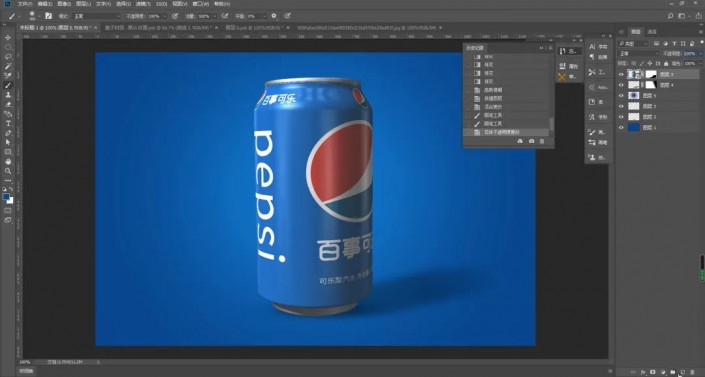
Task: Create a new layer from Layers panel bottom
Action: click(x=682, y=372)
